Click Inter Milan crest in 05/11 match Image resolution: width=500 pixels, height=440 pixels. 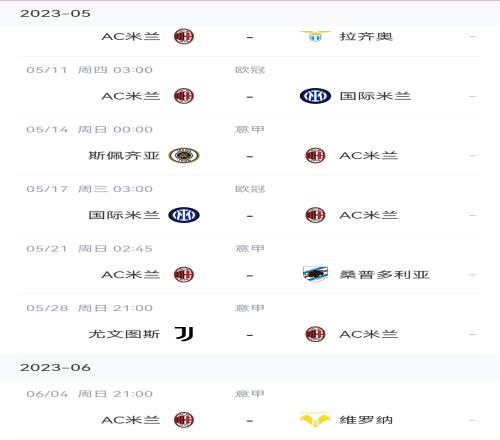(x=315, y=96)
